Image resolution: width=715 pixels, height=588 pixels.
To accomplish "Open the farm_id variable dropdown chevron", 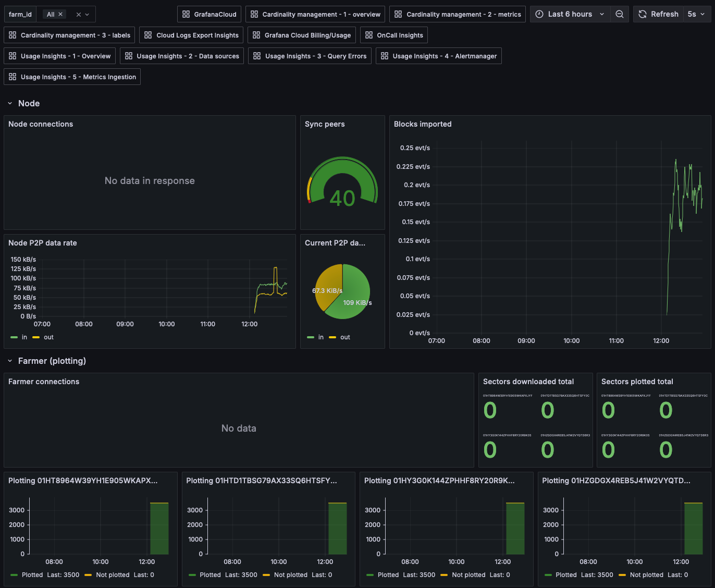I will click(x=87, y=14).
